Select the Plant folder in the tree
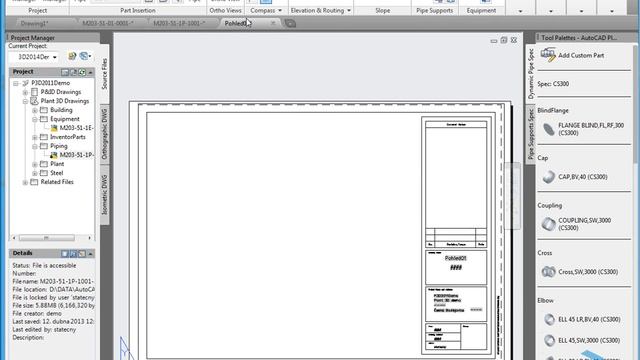Screen dimensions: 640x360 (x=52, y=164)
